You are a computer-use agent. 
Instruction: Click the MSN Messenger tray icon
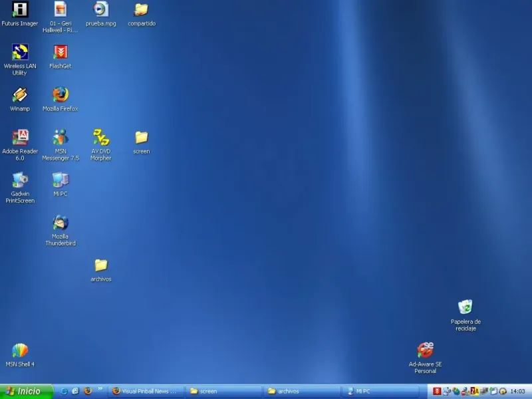(465, 392)
